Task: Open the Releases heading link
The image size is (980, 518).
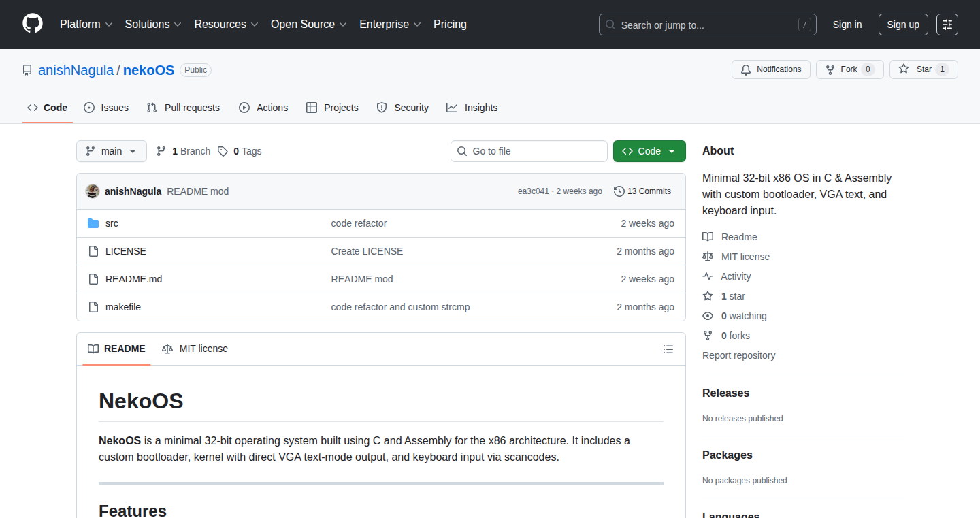Action: (725, 393)
